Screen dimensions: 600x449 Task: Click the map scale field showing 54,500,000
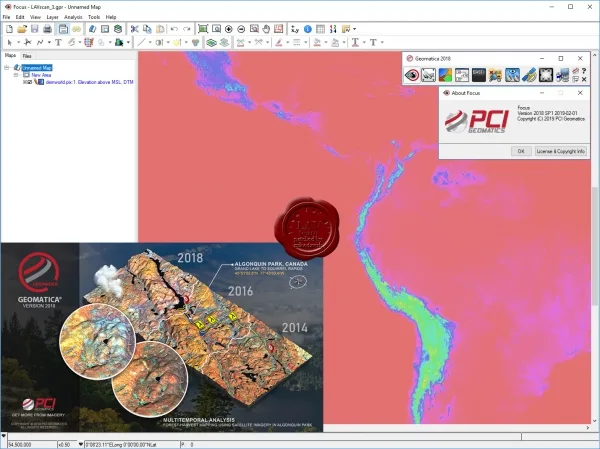[32, 444]
